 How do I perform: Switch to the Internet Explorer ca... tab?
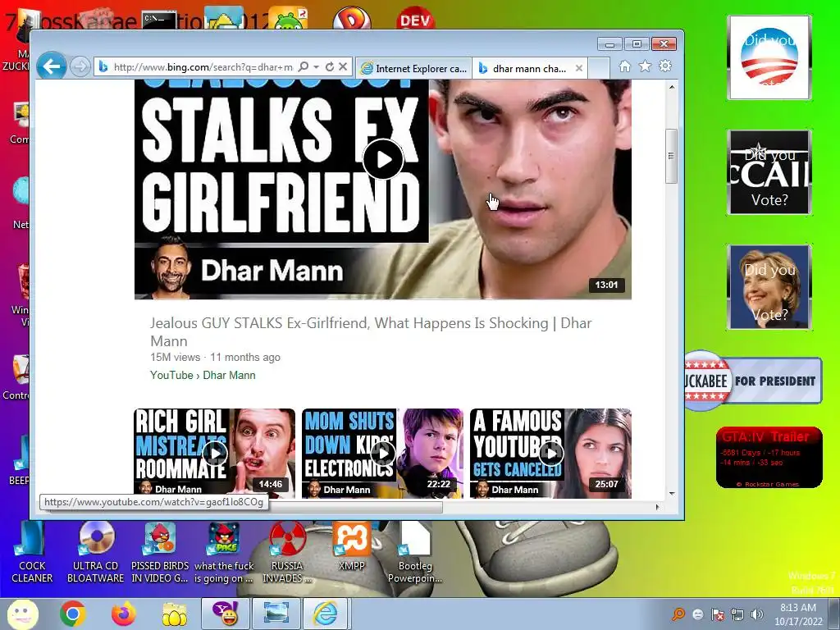(x=413, y=68)
